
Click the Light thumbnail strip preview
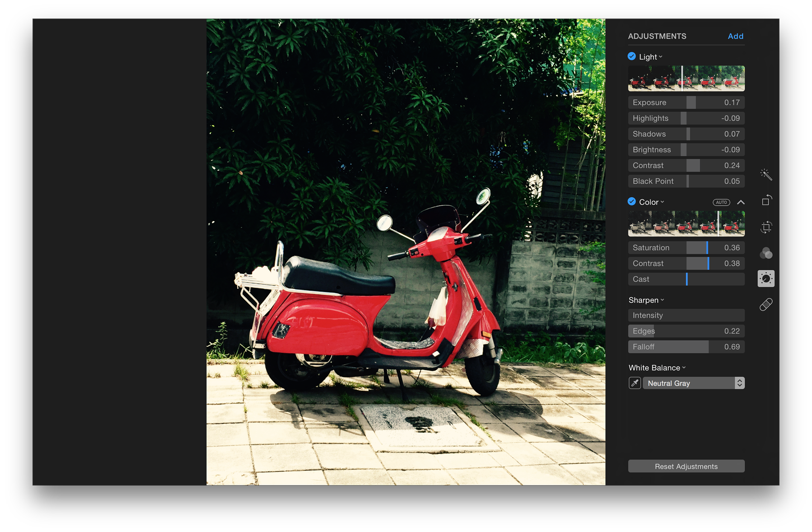686,79
